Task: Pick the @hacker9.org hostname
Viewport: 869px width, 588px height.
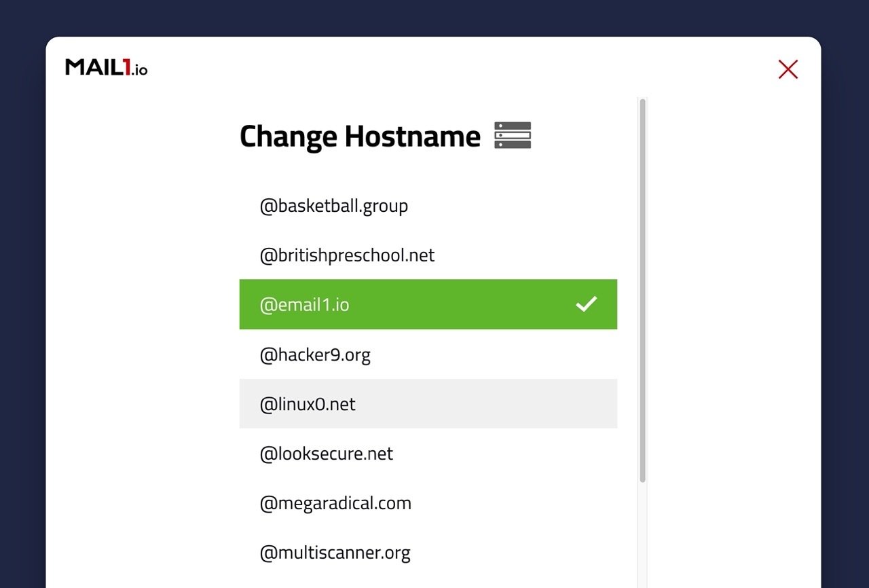Action: [x=428, y=354]
